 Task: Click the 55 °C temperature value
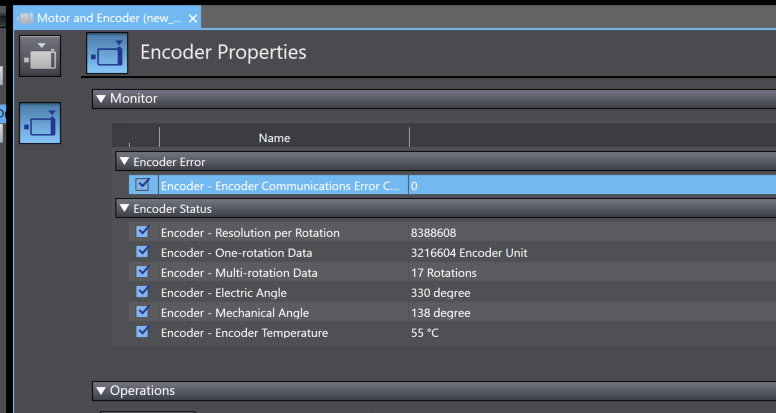[425, 333]
